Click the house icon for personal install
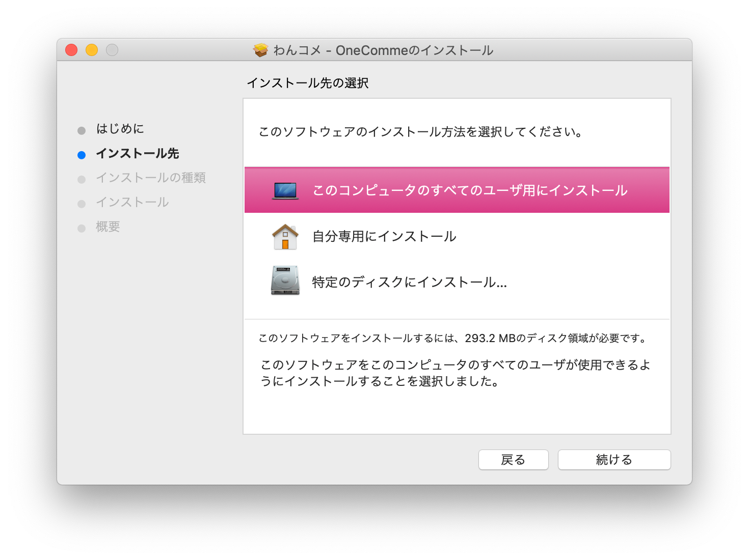 285,237
